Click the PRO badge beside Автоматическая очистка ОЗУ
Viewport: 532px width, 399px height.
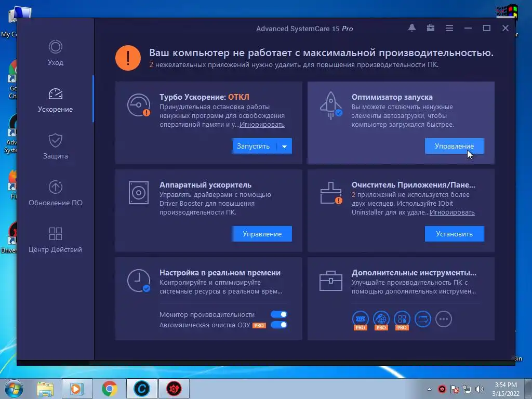[259, 325]
